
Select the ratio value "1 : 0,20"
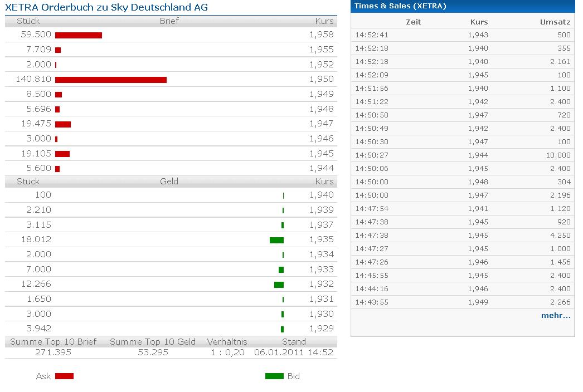[227, 352]
